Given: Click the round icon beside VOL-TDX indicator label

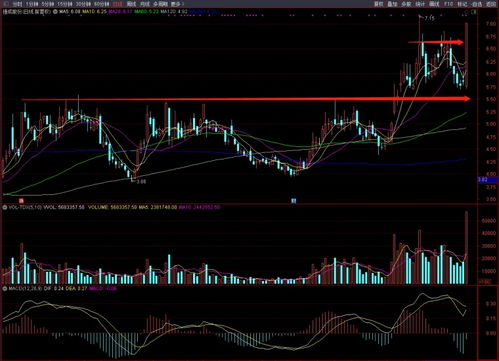Looking at the screenshot, I should point(5,207).
